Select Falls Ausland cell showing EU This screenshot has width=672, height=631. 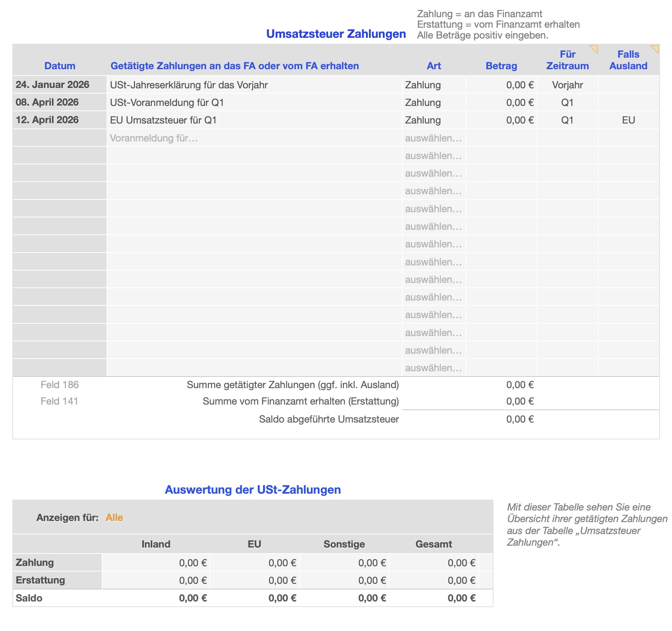click(628, 120)
